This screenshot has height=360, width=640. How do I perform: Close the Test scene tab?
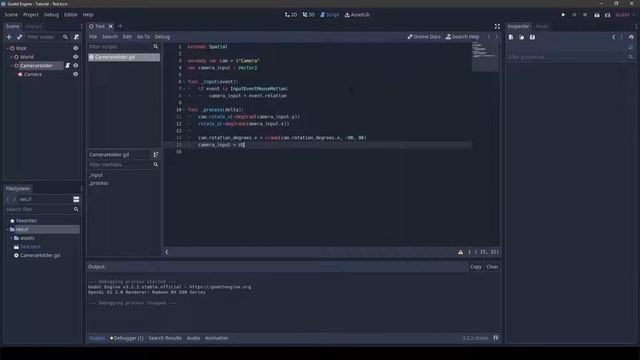[111, 26]
